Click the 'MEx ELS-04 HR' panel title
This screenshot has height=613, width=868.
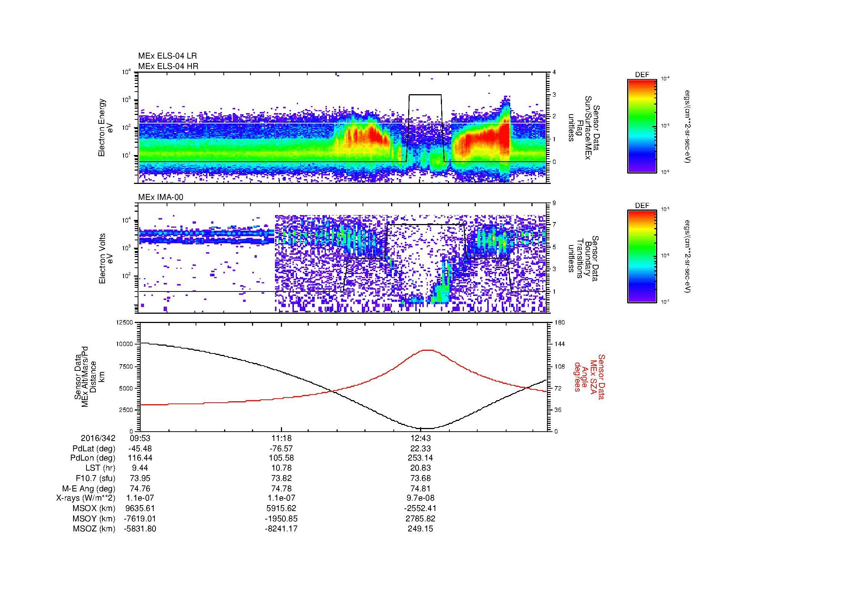point(168,66)
